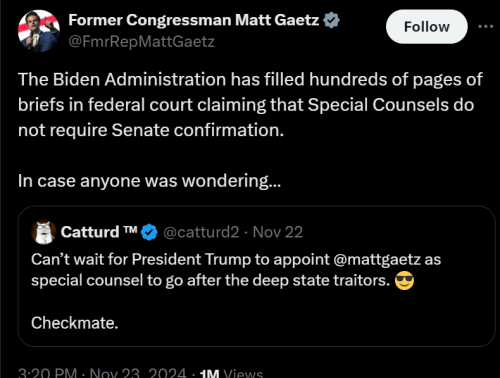Click the Former Congressman Matt Gaetz display name
The width and height of the screenshot is (500, 378).
(194, 20)
